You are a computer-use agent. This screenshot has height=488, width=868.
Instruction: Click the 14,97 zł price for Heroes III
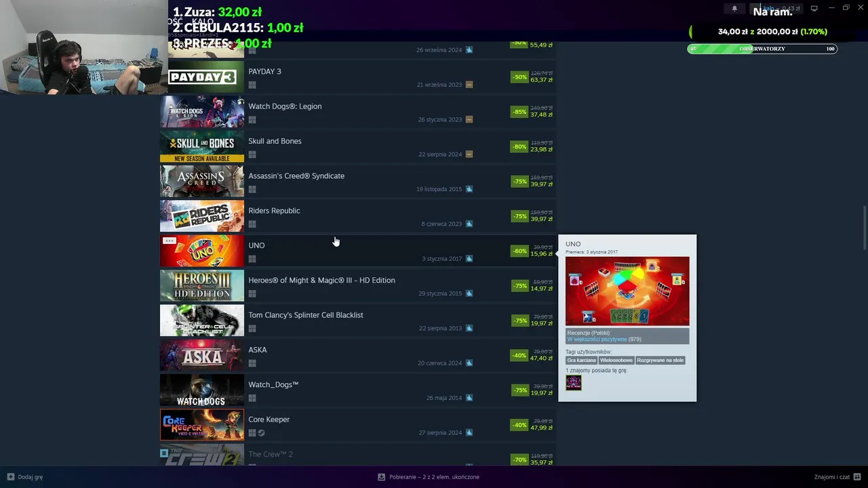tap(541, 289)
